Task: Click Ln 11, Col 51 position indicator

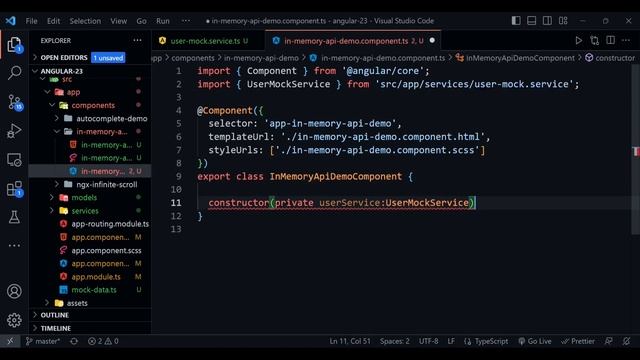Action: tap(350, 341)
